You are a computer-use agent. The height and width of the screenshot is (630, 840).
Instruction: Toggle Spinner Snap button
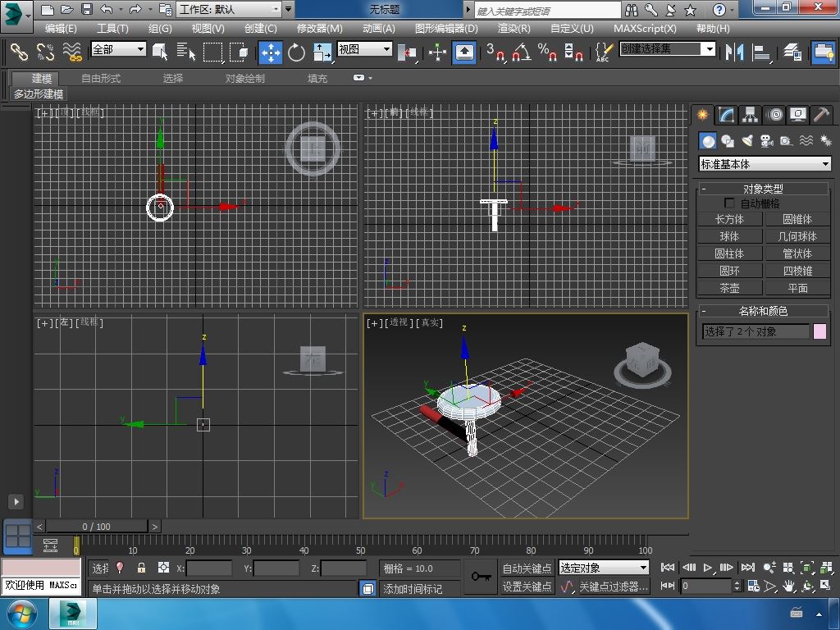[573, 52]
